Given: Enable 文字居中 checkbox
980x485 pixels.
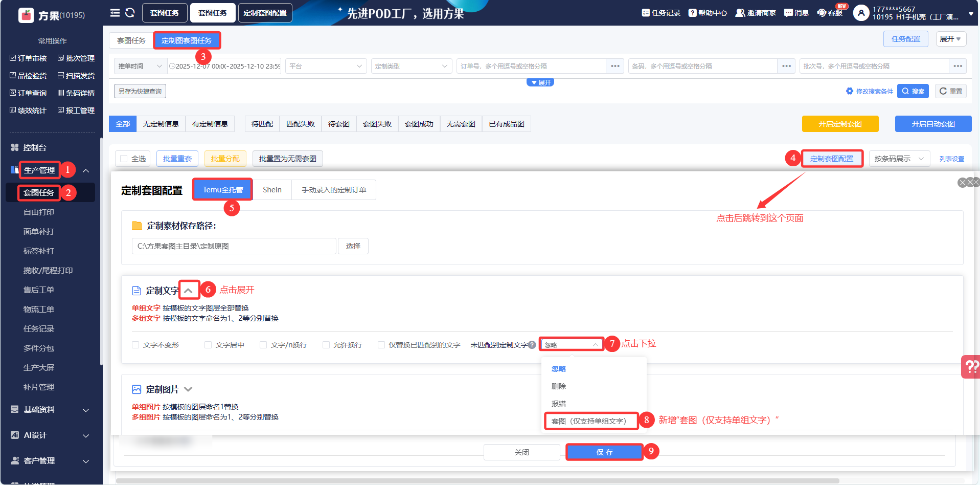Looking at the screenshot, I should pyautogui.click(x=208, y=345).
